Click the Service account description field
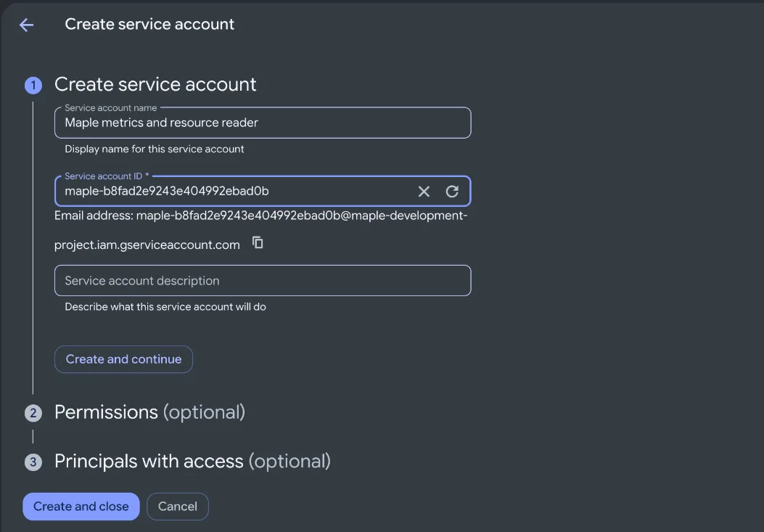Screen dimensions: 764x532 [263, 280]
